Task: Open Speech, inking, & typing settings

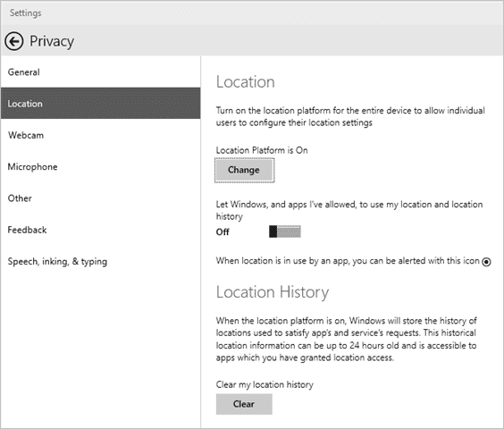Action: click(x=101, y=261)
